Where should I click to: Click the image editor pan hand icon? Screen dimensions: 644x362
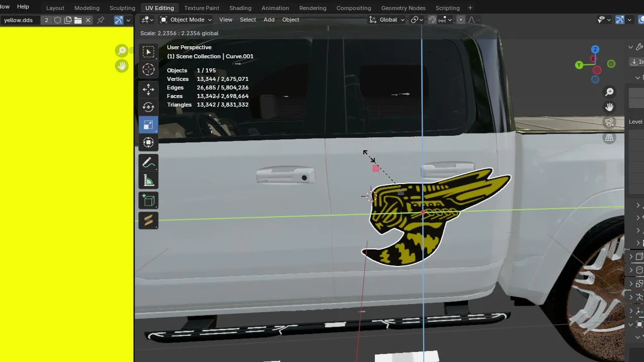[x=122, y=66]
